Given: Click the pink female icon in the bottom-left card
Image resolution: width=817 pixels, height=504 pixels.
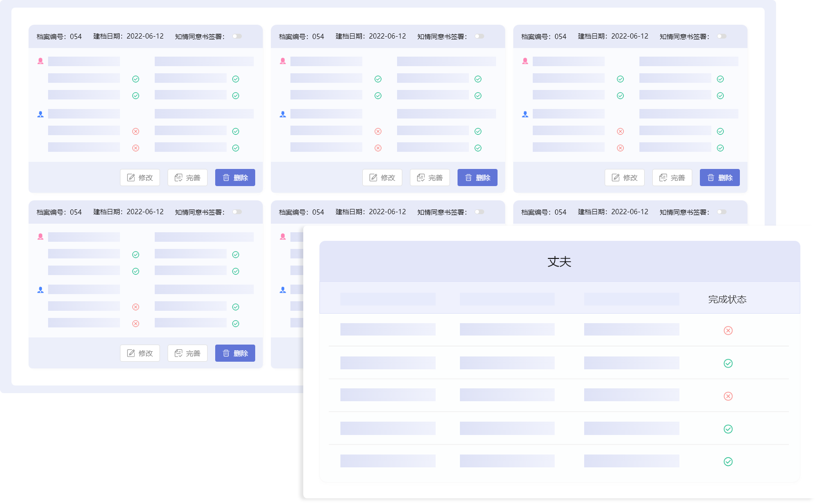Looking at the screenshot, I should (x=40, y=237).
